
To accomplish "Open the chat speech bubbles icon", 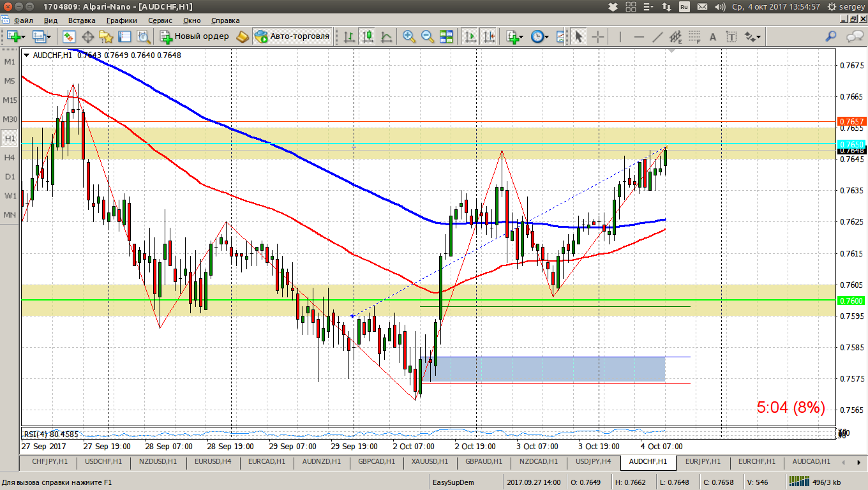I will click(x=854, y=36).
